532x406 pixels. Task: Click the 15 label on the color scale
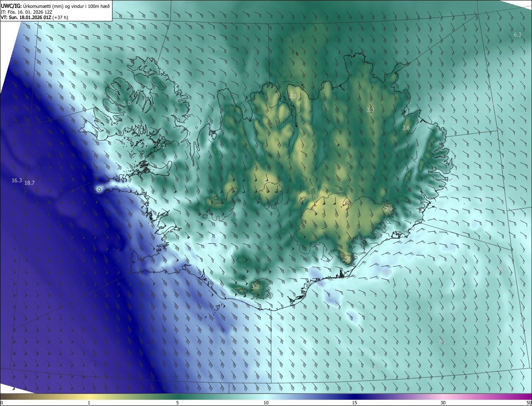[355, 403]
